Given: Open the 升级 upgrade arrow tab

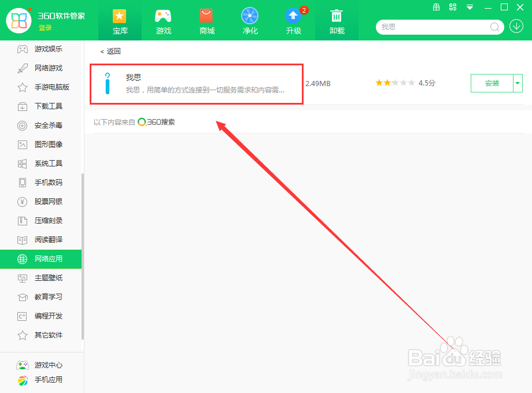Looking at the screenshot, I should [x=294, y=21].
